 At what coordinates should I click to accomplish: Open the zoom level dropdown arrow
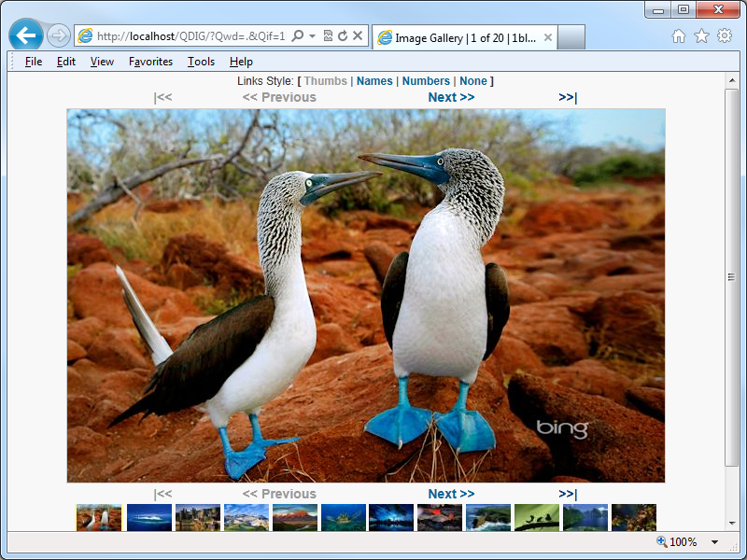(715, 542)
